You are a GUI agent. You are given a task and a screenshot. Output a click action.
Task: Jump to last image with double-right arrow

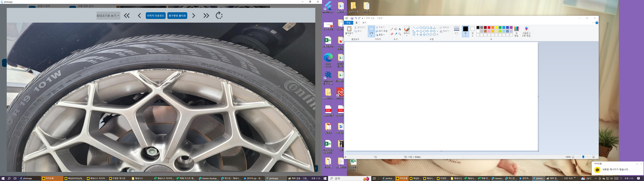tap(206, 15)
